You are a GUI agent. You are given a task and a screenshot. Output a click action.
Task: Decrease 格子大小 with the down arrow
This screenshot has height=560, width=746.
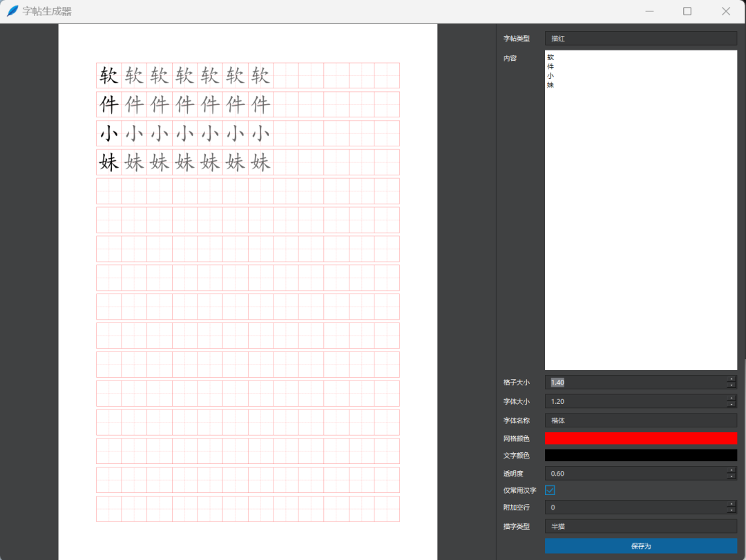731,385
